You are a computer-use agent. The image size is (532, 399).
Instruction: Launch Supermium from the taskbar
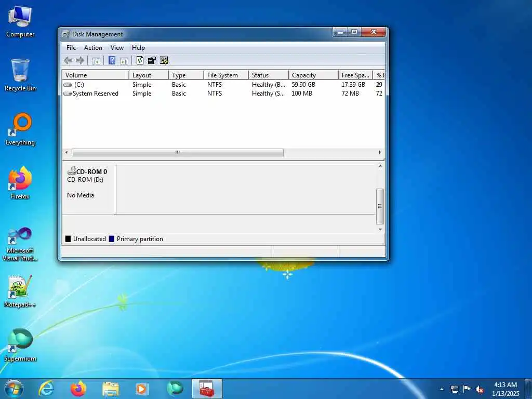pyautogui.click(x=175, y=389)
